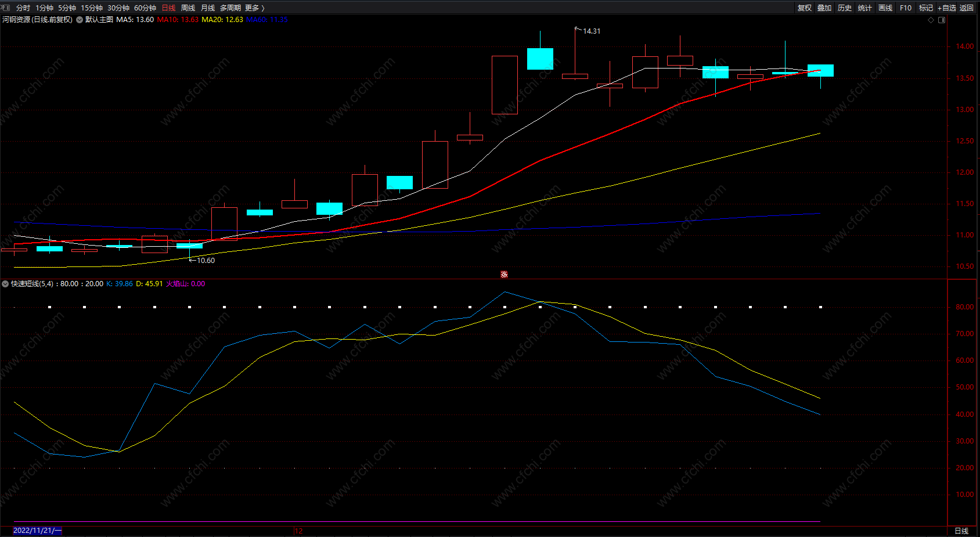Expand the 更多 periods menu
This screenshot has height=537, width=980.
click(x=254, y=8)
